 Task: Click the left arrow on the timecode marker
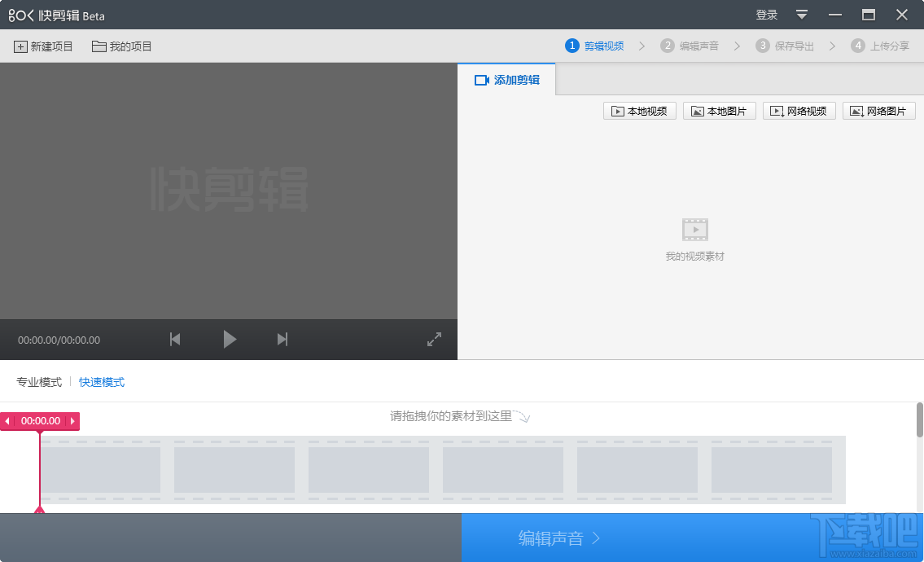[x=8, y=421]
